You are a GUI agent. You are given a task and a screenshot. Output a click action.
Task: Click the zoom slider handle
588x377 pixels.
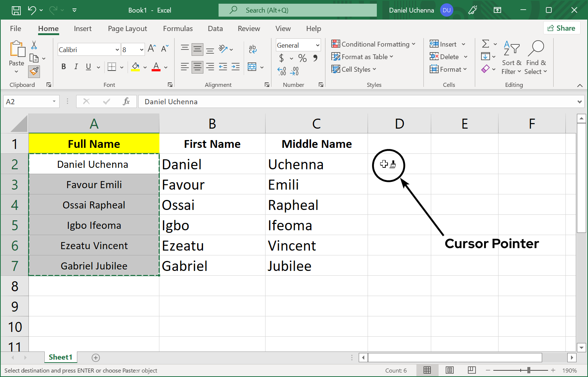coord(529,370)
